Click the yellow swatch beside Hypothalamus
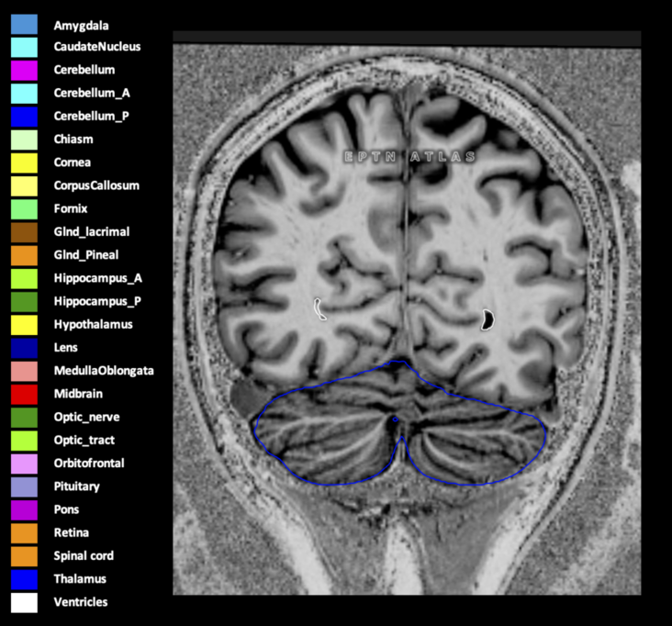 click(24, 325)
